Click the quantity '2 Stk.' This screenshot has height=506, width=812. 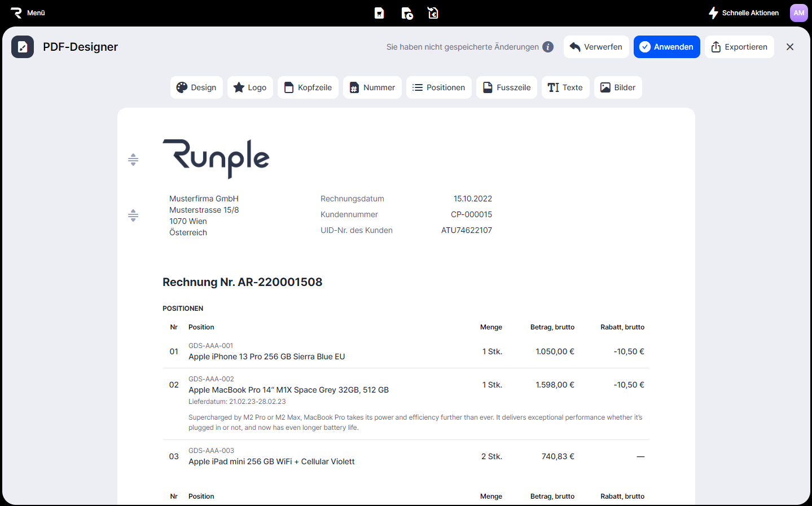[491, 456]
